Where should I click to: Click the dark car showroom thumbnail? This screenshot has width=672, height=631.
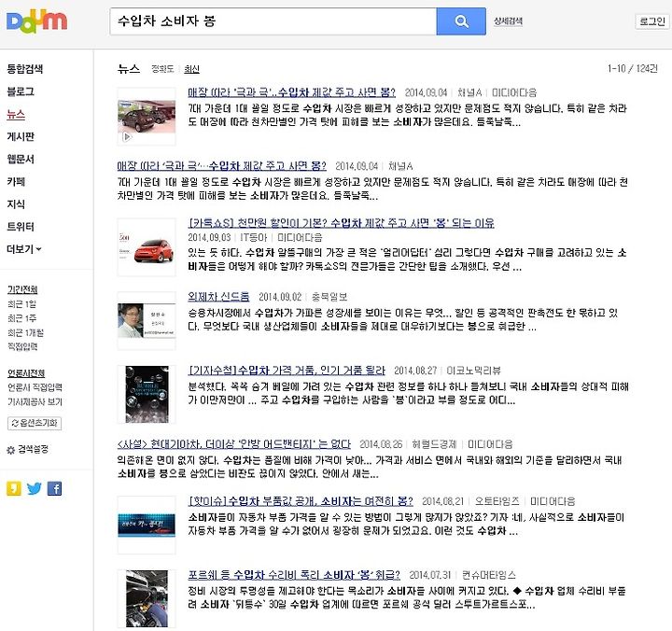[x=147, y=117]
